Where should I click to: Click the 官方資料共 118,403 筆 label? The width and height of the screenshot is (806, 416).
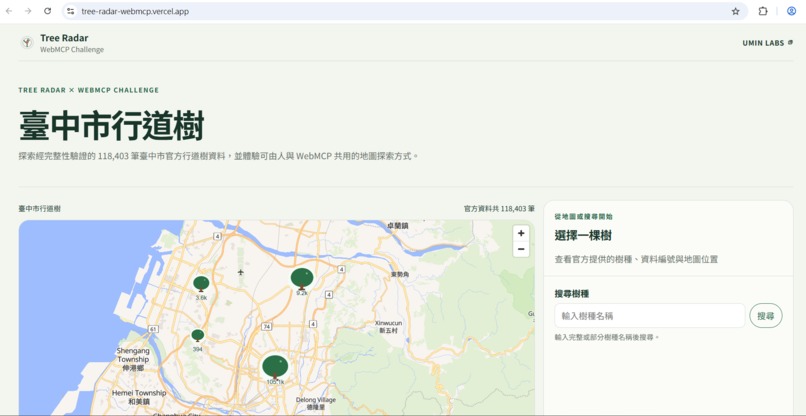point(499,209)
